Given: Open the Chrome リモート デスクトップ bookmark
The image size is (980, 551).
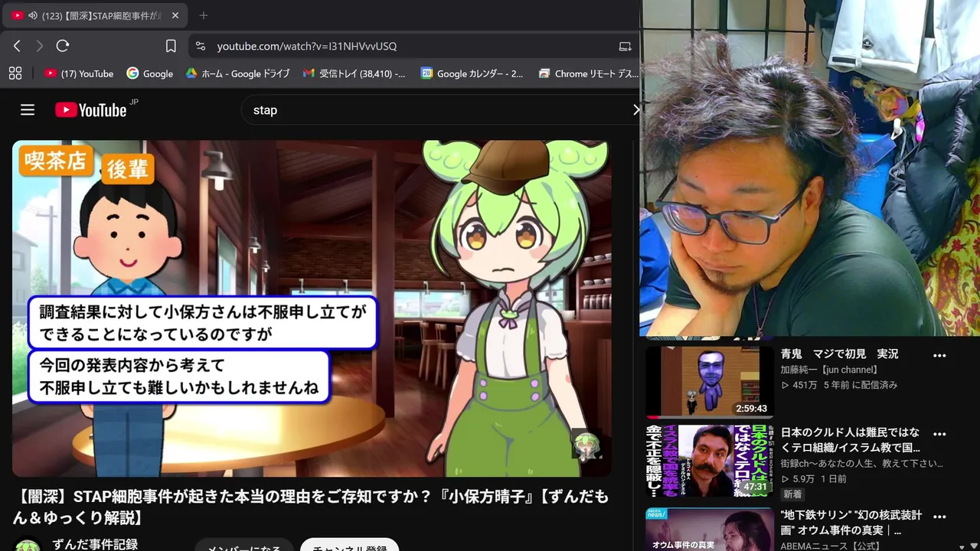Looking at the screenshot, I should (x=588, y=73).
